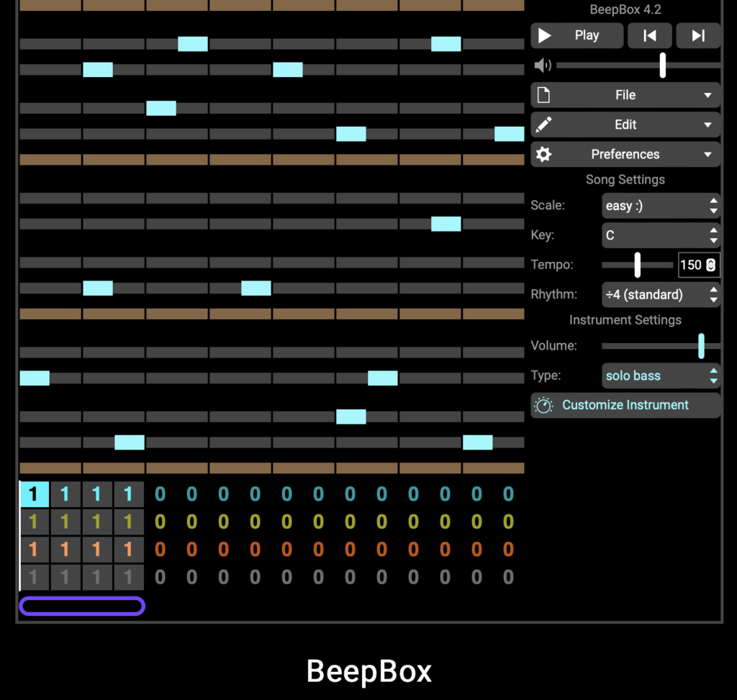Jump to previous bar with skip-back icon
This screenshot has width=737, height=700.
[x=649, y=35]
